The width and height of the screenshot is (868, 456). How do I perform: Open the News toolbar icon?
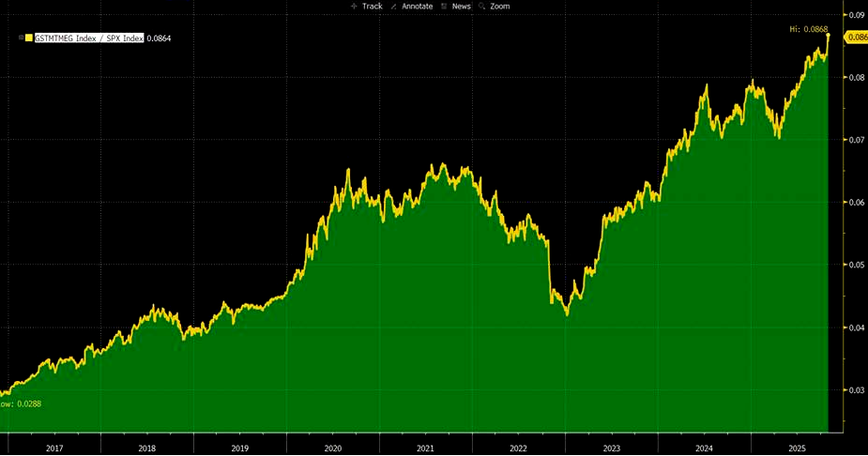point(446,6)
